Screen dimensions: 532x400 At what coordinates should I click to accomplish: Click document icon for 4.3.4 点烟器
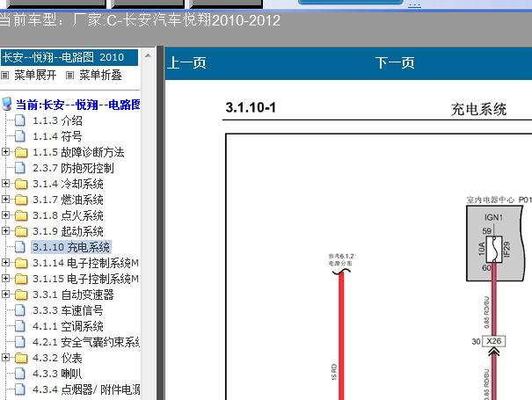click(20, 389)
